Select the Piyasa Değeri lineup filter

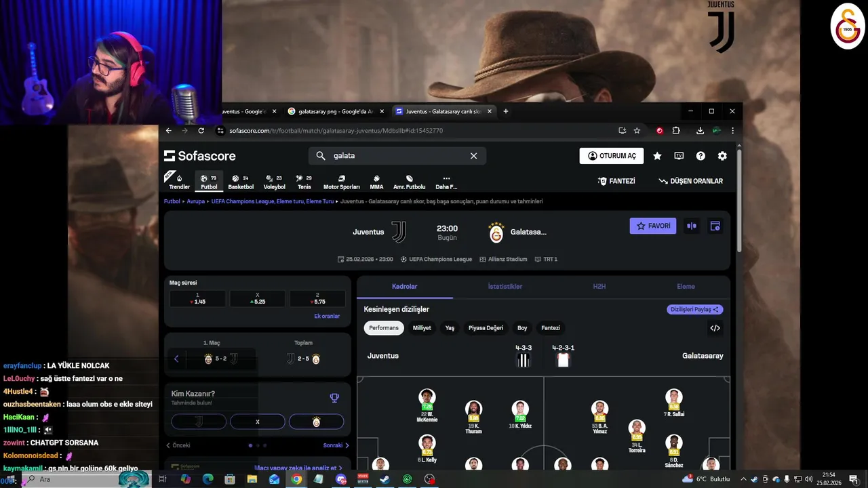tap(486, 328)
